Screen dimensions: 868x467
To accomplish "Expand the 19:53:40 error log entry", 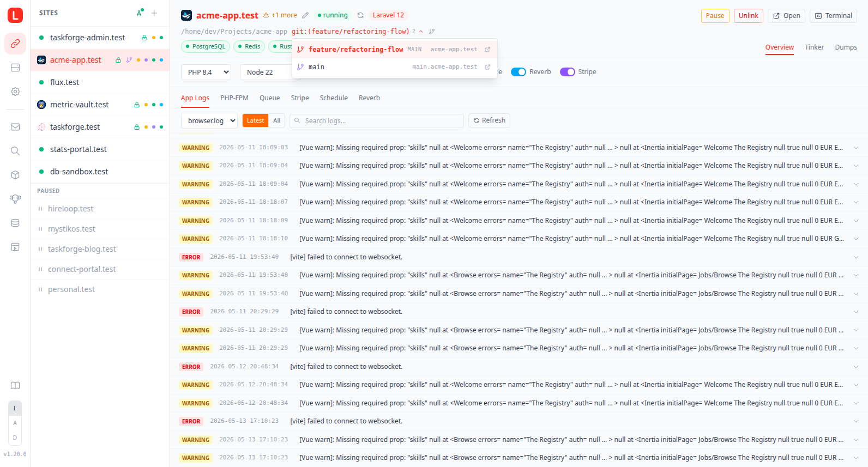I will (856, 257).
